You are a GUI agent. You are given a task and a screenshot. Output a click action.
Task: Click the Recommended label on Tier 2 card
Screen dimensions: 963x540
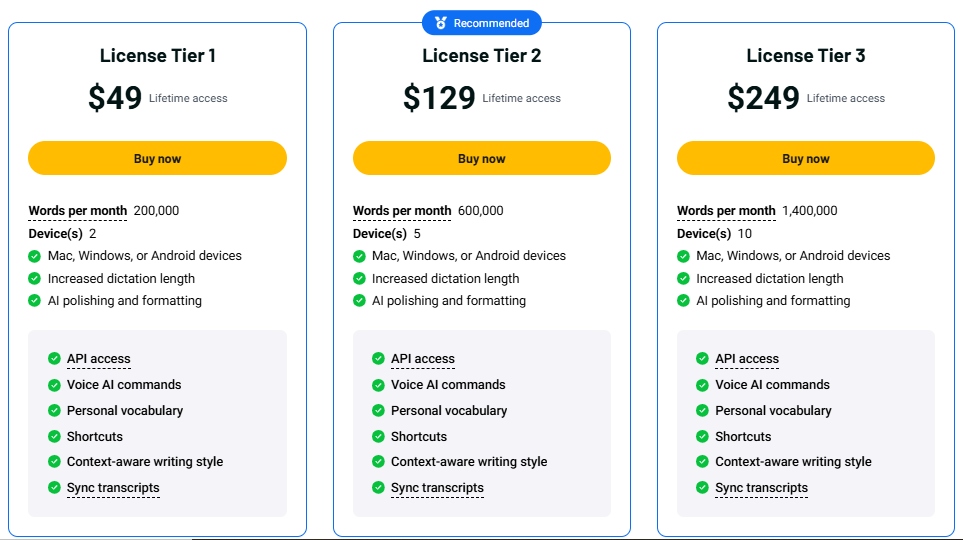pos(491,23)
